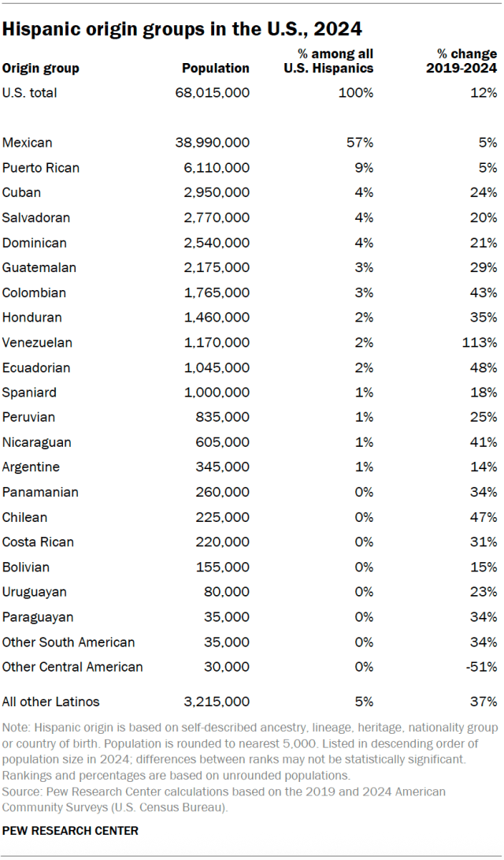Viewport: 504px width, 860px height.
Task: Click the Venezuelan 113% change value
Action: coord(480,343)
